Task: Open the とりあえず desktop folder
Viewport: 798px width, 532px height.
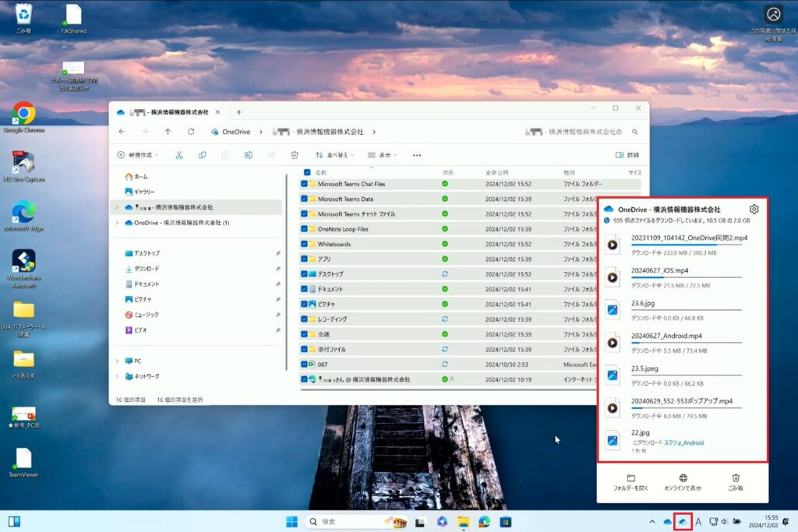Action: (24, 365)
